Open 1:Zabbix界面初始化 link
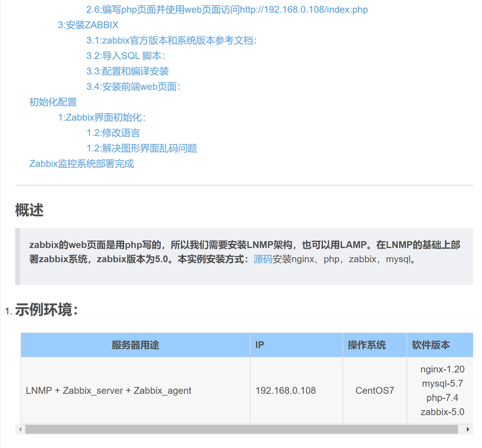The width and height of the screenshot is (482, 448). 102,117
